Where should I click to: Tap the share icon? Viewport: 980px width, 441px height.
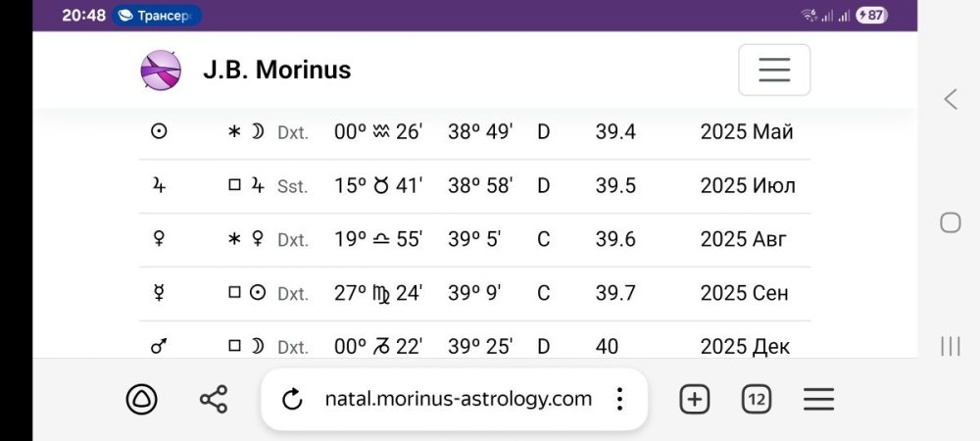(x=214, y=399)
